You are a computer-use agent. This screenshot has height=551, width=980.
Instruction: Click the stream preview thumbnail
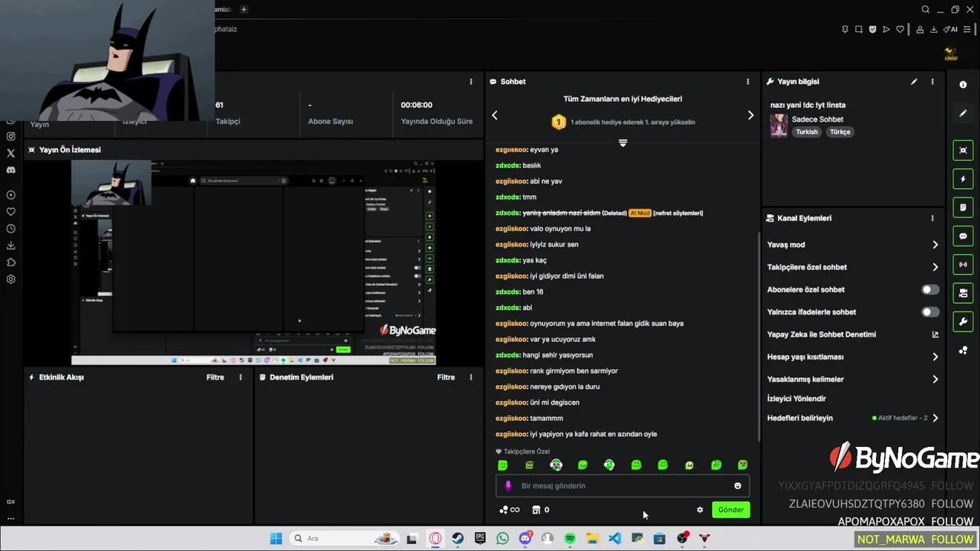tap(253, 262)
